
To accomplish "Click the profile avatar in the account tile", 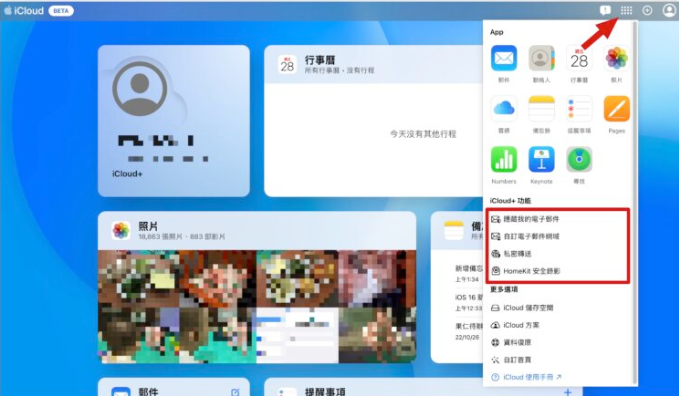I will point(139,88).
